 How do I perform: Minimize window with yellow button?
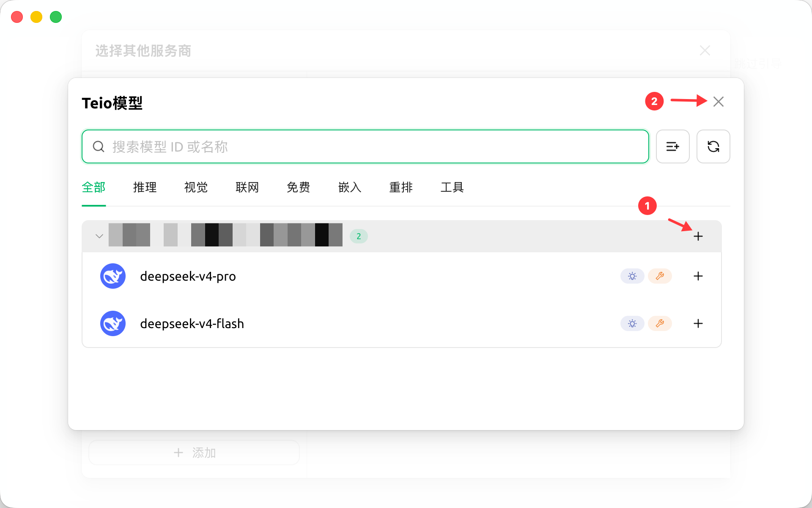point(36,17)
